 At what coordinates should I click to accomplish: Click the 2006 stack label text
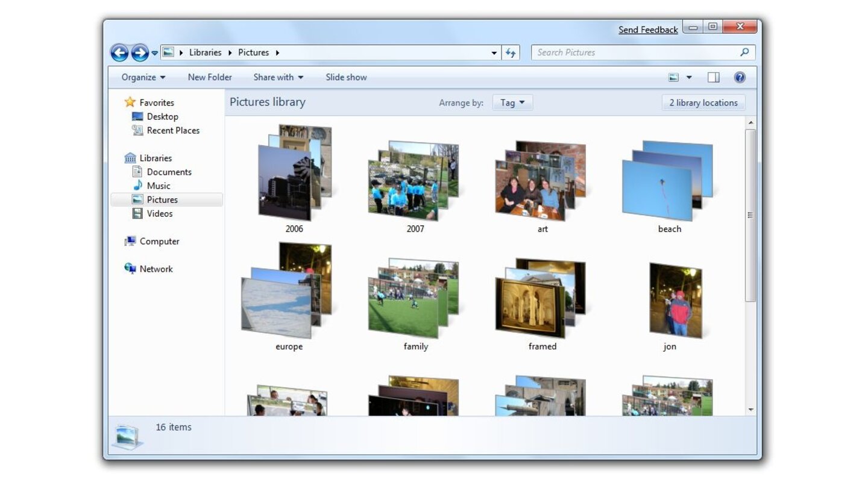coord(294,229)
